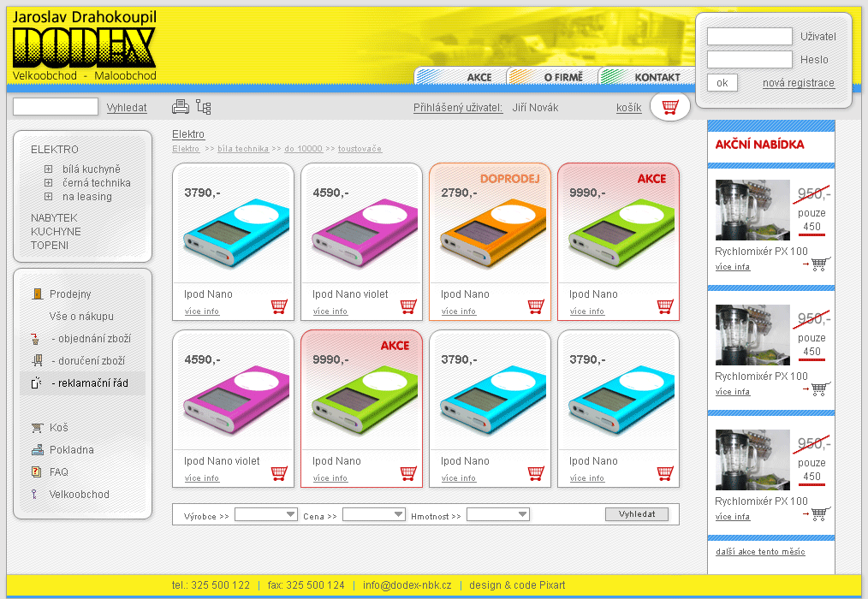Expand the černá technika tree node
Viewport: 868px width, 599px height.
tap(48, 182)
